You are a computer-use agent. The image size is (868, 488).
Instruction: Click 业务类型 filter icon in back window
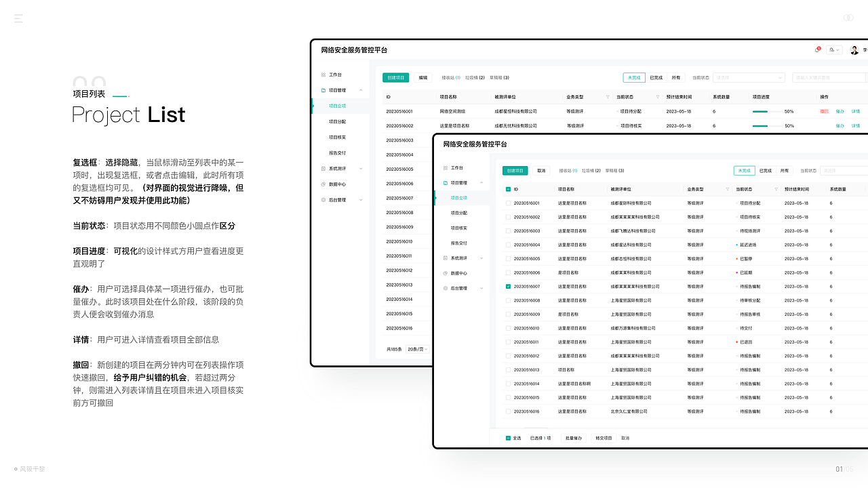pyautogui.click(x=608, y=97)
